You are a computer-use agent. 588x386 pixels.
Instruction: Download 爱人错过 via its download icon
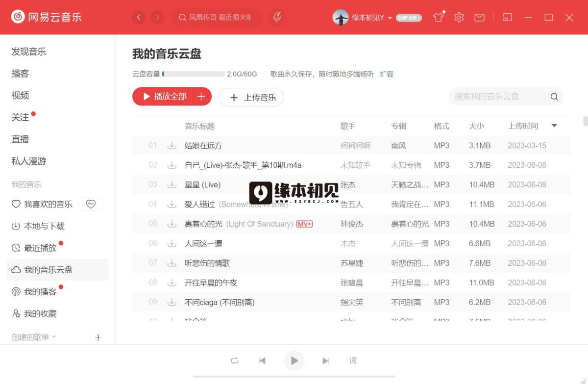point(172,205)
